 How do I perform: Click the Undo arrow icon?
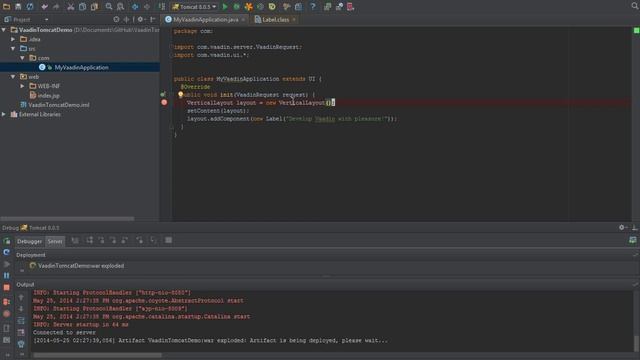[44, 7]
